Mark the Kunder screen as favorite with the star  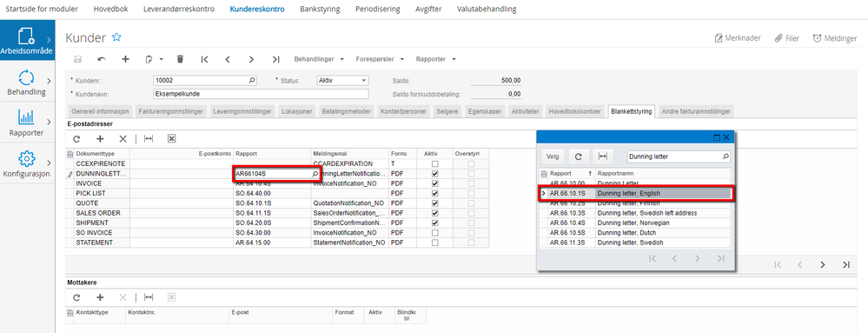tap(116, 37)
